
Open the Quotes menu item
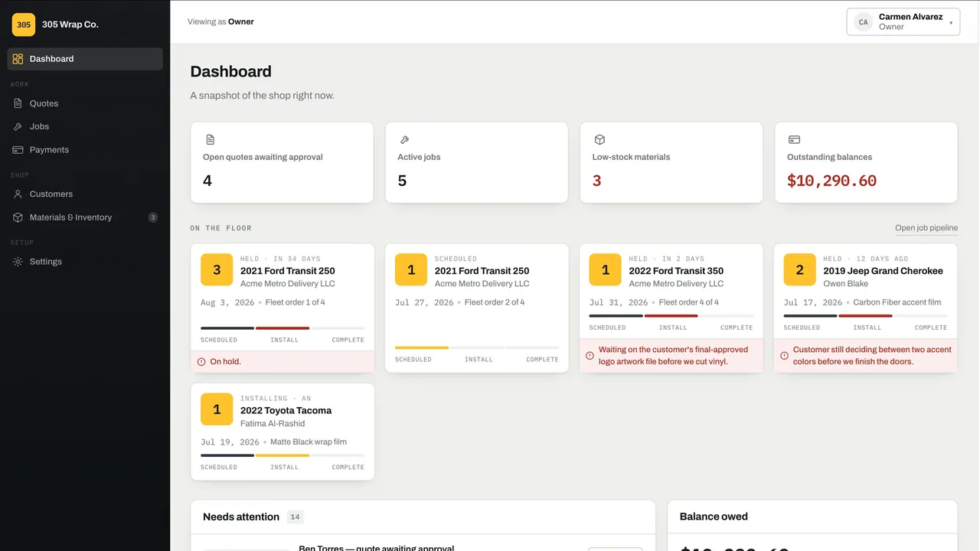(x=85, y=103)
